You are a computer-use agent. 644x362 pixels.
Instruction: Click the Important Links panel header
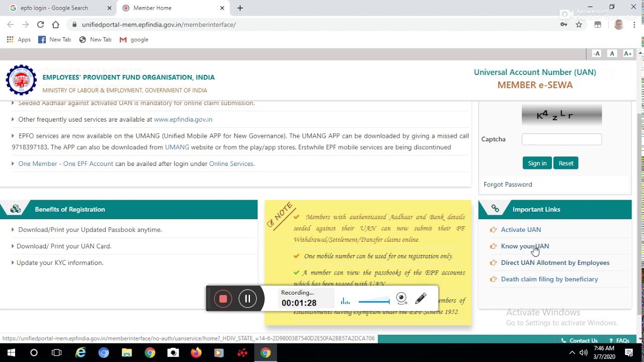(555, 210)
